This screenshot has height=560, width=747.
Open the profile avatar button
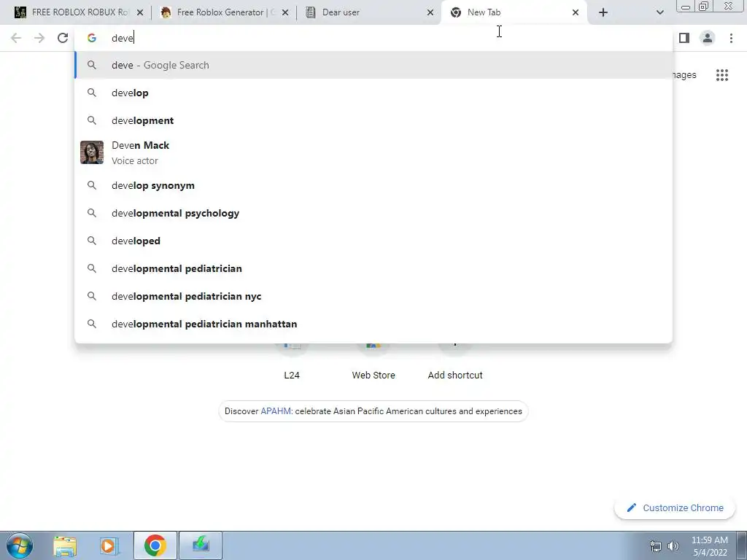708,38
